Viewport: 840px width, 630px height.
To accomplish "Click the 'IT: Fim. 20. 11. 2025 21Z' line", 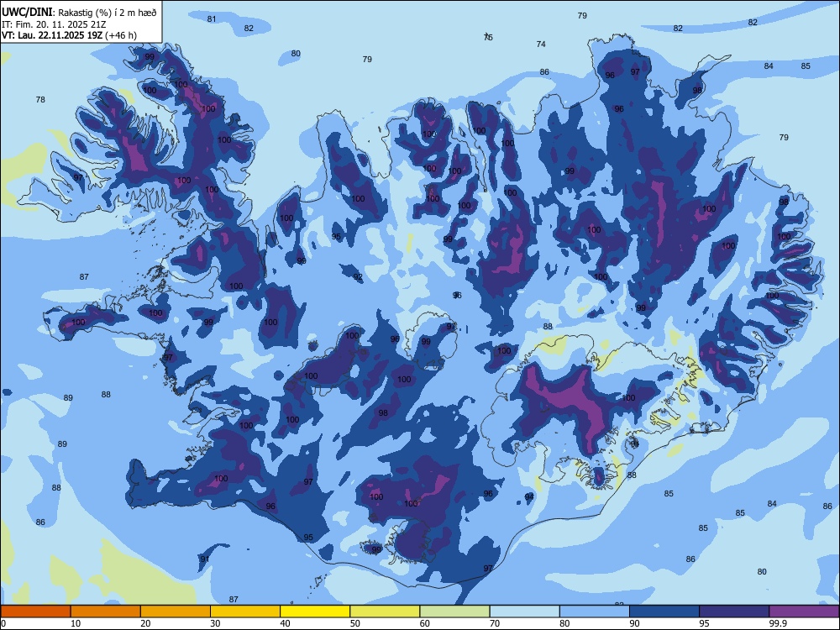I will pyautogui.click(x=54, y=24).
